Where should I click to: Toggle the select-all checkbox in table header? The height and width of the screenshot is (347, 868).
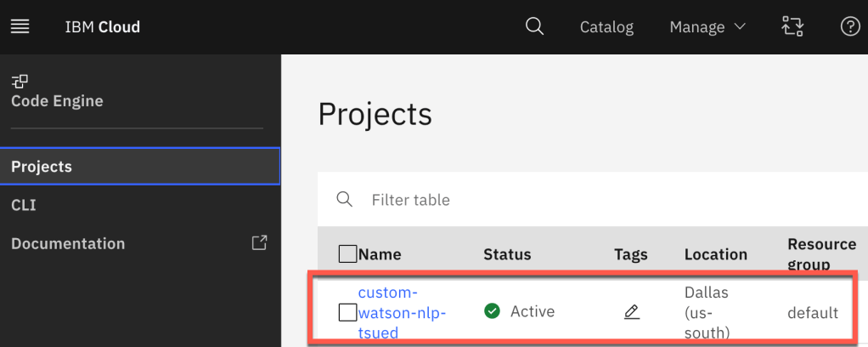(347, 253)
